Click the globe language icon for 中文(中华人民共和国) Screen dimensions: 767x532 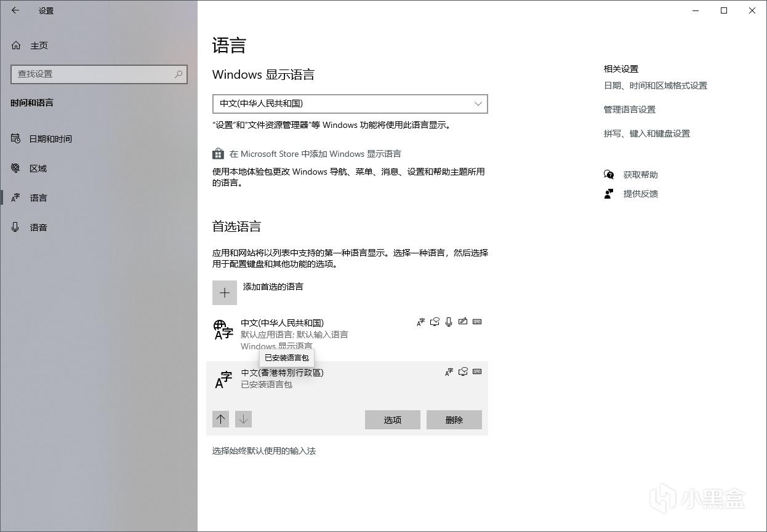click(x=223, y=330)
